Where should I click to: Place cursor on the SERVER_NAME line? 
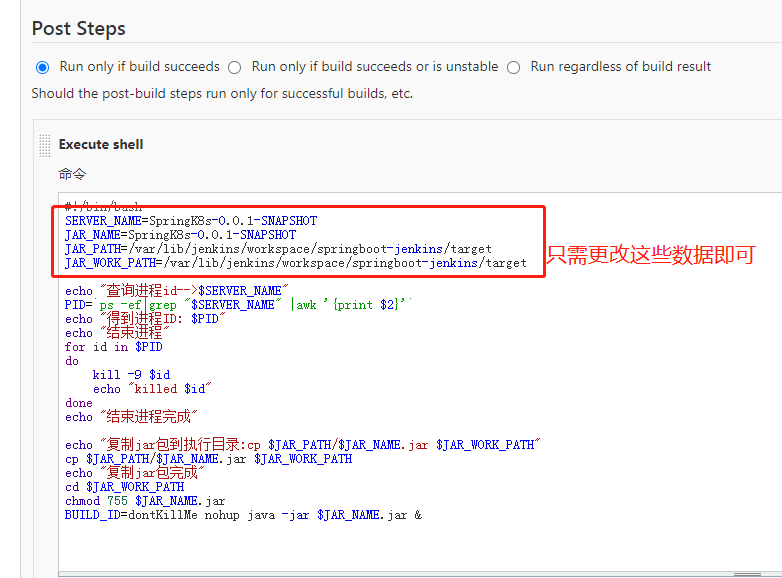tap(190, 220)
